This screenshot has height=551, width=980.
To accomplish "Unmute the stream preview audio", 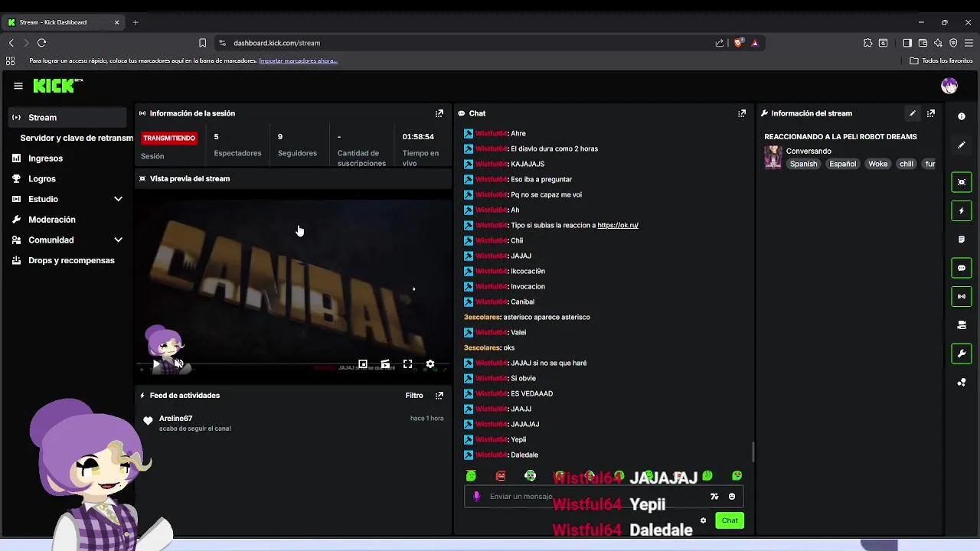I will click(x=178, y=365).
